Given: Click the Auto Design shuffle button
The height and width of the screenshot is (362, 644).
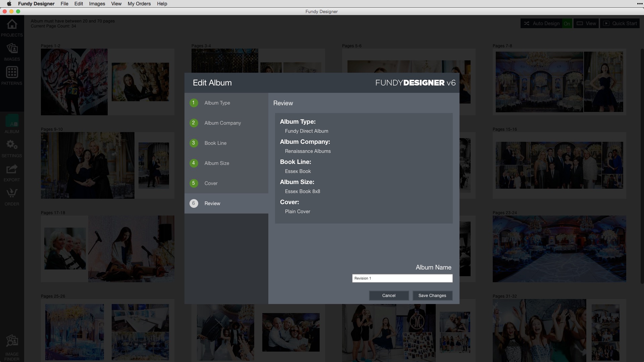Looking at the screenshot, I should point(541,23).
